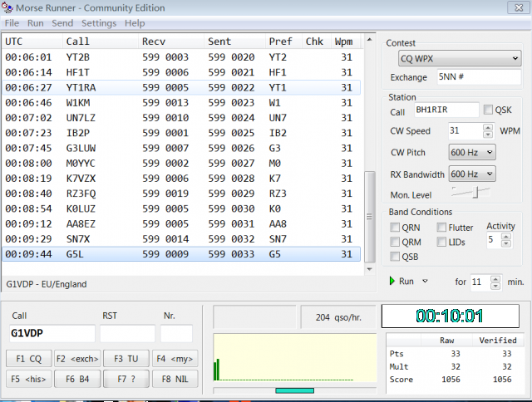Select the G3LUW log row
Screen dimensions: 532x402
181,148
